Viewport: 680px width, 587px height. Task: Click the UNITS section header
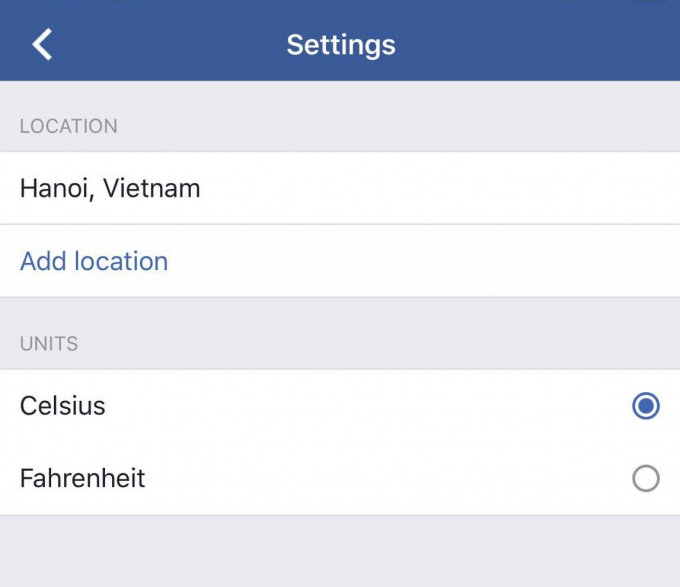pos(49,343)
